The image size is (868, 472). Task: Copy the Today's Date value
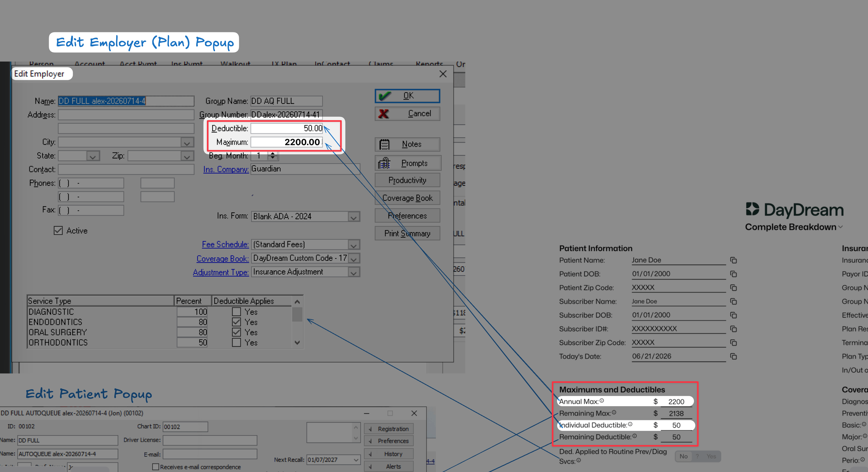[733, 356]
